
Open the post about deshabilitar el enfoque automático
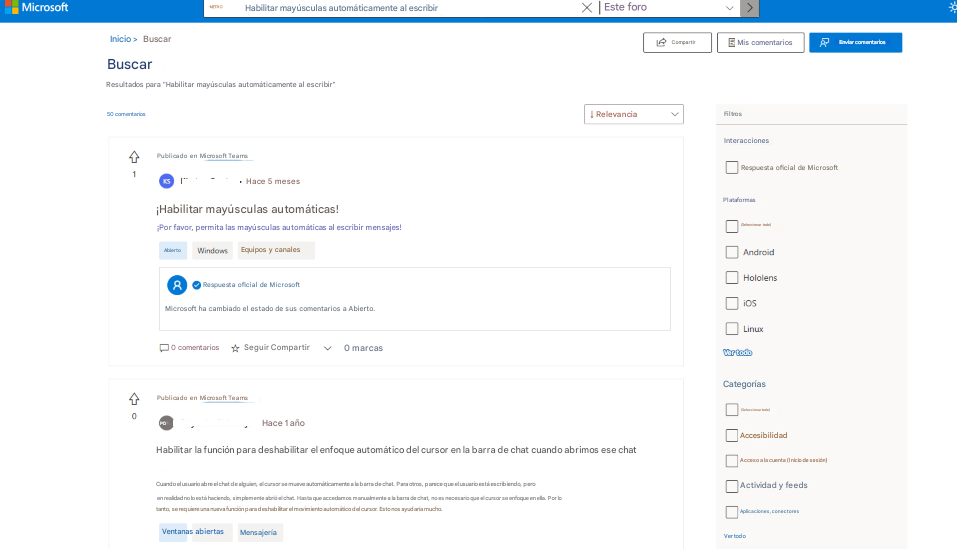pos(395,450)
